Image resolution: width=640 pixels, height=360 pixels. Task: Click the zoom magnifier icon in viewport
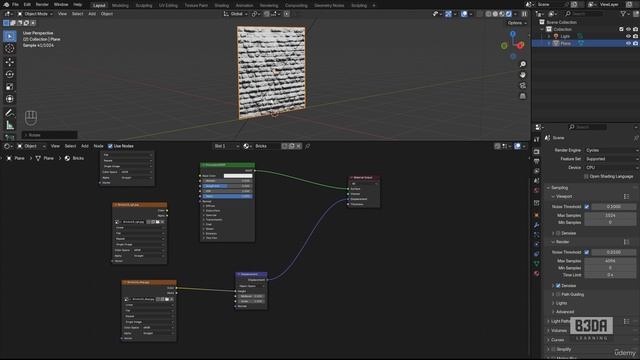(x=522, y=64)
